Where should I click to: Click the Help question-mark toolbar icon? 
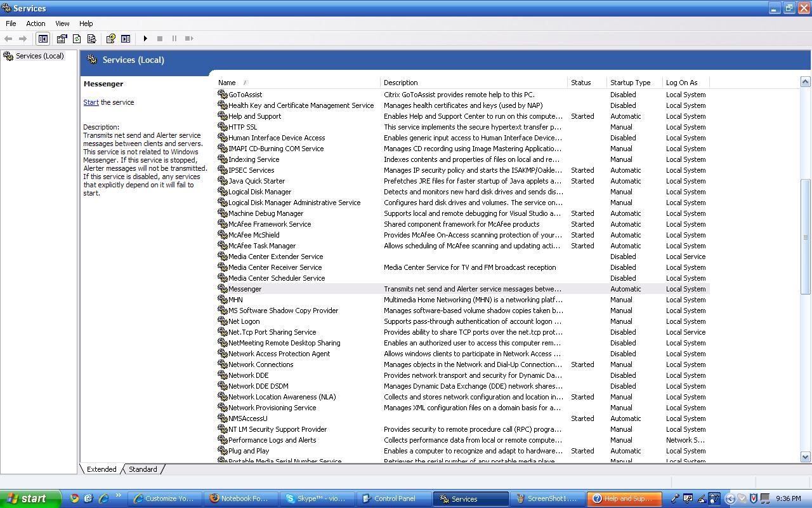click(x=111, y=39)
